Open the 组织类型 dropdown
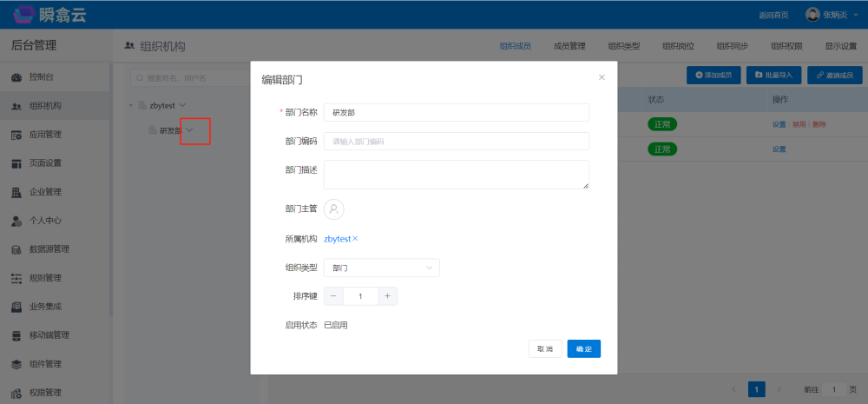 [382, 268]
